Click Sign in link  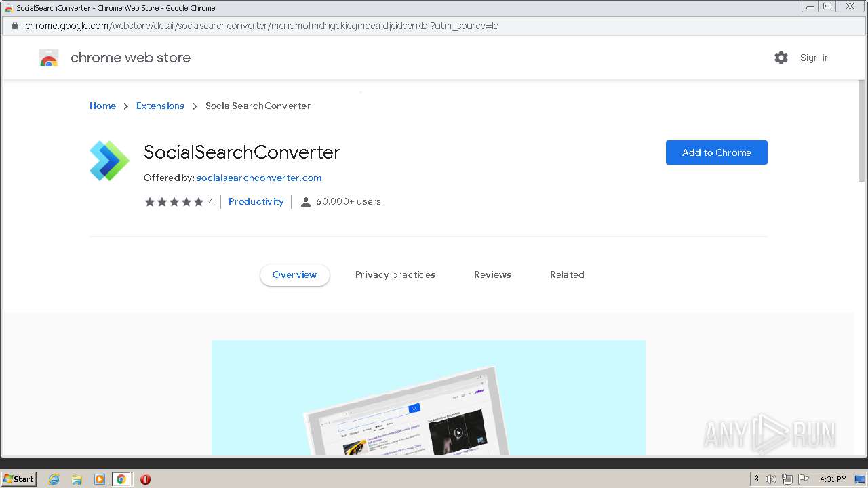click(x=814, y=58)
